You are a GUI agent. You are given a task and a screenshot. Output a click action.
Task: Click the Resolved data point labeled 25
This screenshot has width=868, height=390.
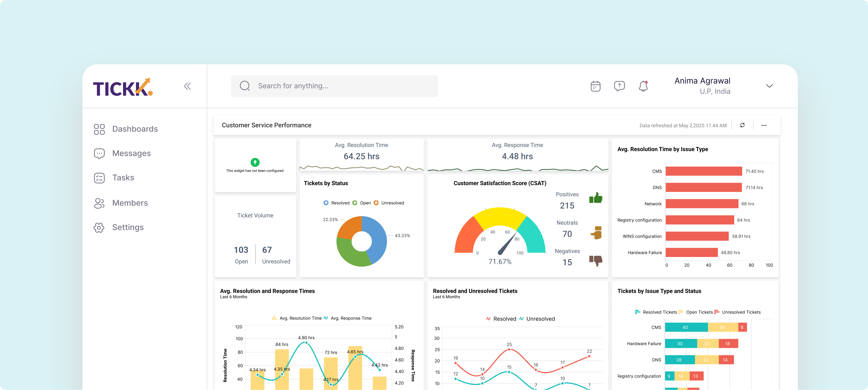click(x=509, y=350)
